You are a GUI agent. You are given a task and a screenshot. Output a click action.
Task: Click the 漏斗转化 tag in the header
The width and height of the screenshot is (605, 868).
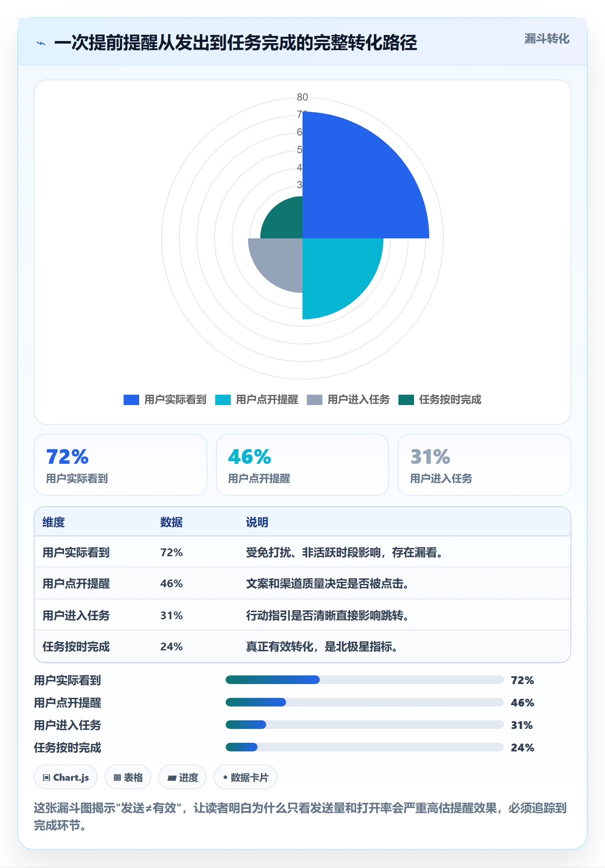(547, 39)
